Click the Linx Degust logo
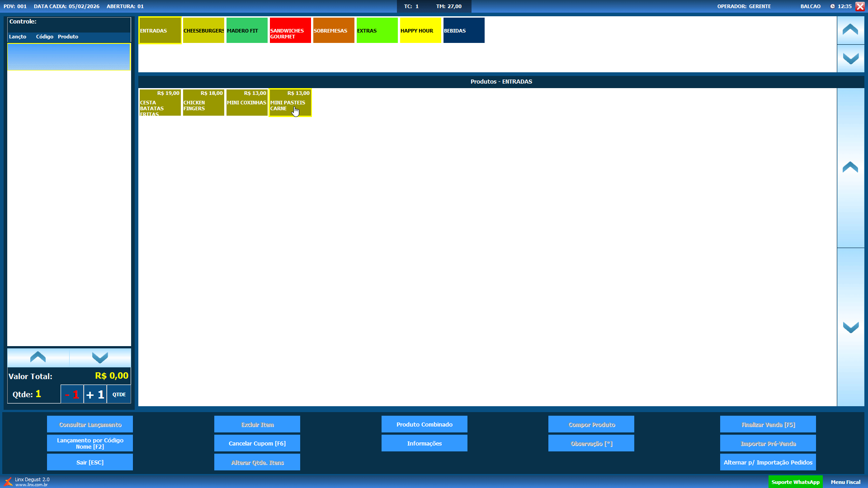This screenshot has width=868, height=488. coord(8,482)
